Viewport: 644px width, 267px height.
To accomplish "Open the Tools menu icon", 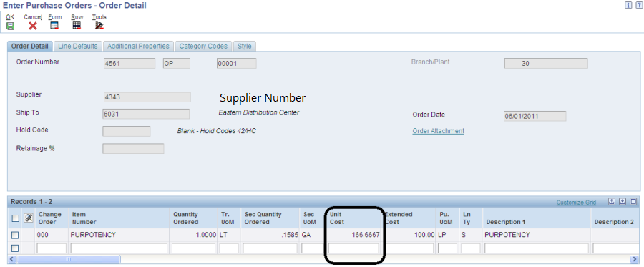I will click(x=99, y=26).
